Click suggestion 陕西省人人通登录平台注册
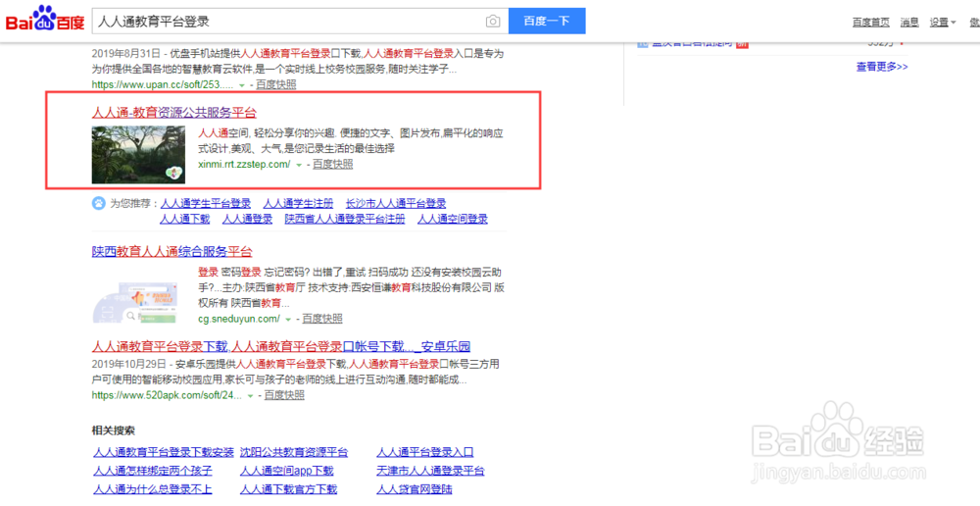The width and height of the screenshot is (980, 506). coord(345,219)
